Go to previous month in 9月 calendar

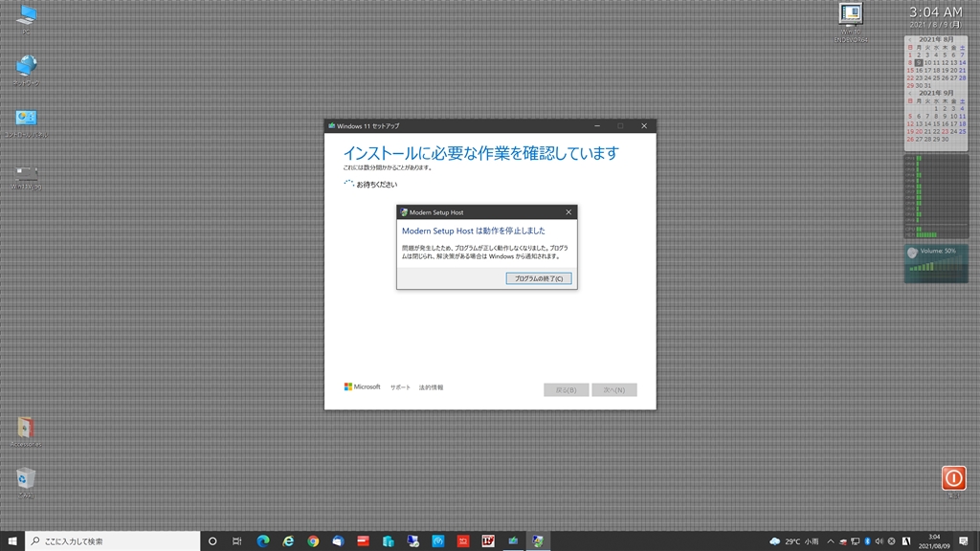click(x=909, y=93)
